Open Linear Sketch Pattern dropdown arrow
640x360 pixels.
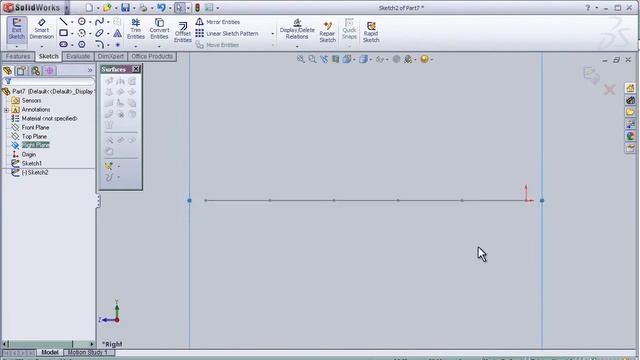click(273, 33)
